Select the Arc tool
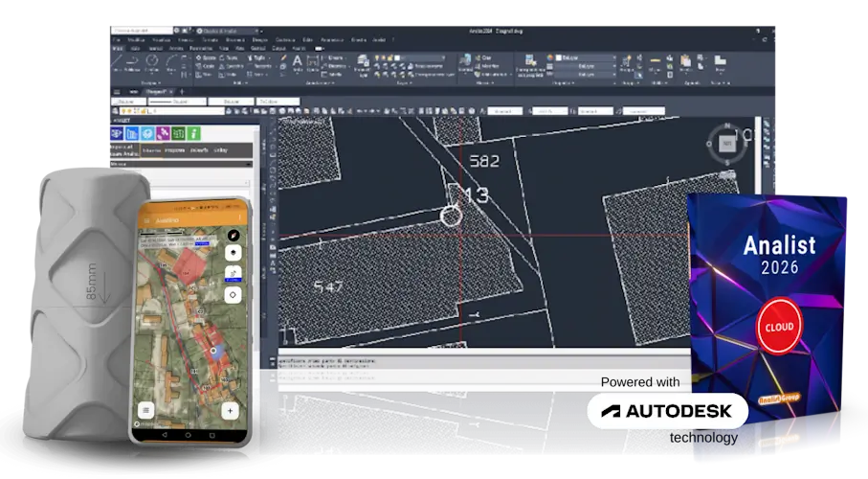The height and width of the screenshot is (479, 868). point(171,64)
